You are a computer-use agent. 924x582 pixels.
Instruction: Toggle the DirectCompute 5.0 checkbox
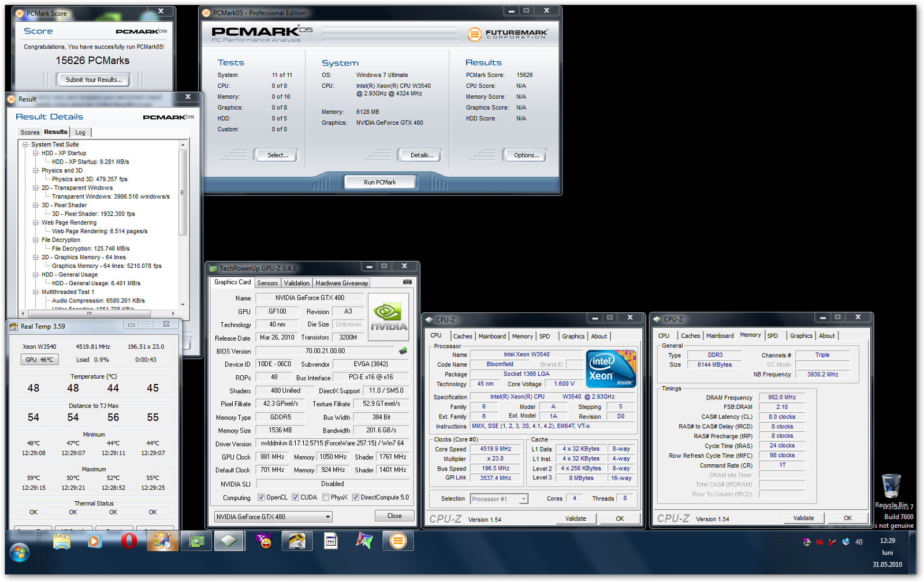point(356,497)
